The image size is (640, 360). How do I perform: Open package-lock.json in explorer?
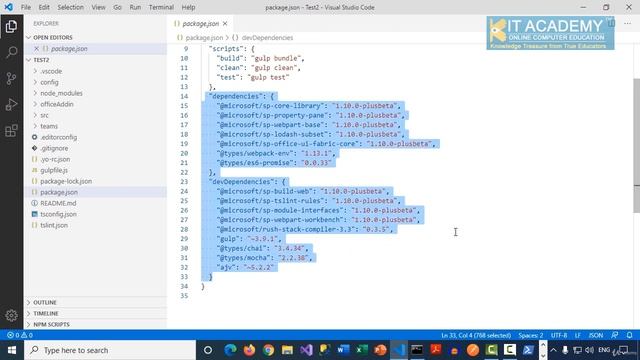[66, 181]
